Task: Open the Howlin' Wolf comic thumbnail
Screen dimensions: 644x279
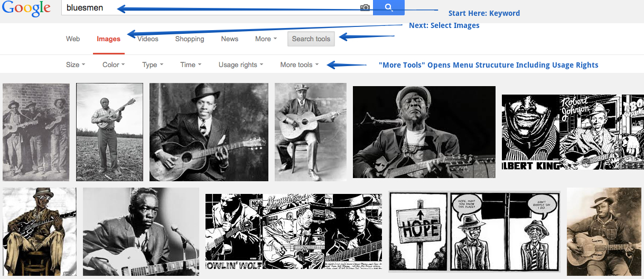Action: [x=293, y=231]
